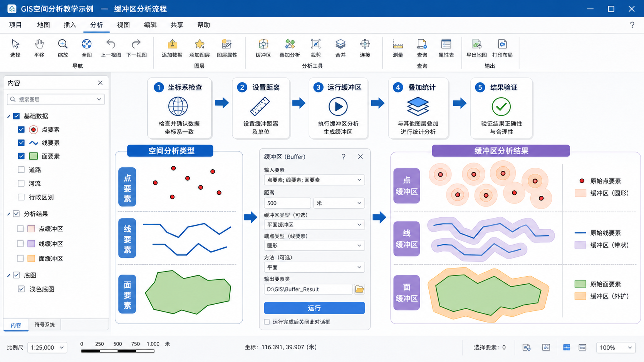The image size is (644, 362).
Task: Collapse the 基础数据 group
Action: (x=9, y=116)
